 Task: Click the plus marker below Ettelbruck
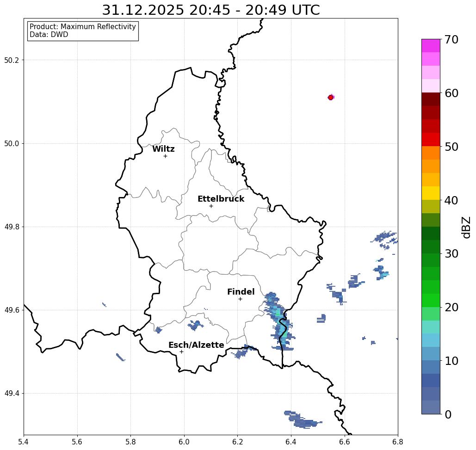(211, 206)
